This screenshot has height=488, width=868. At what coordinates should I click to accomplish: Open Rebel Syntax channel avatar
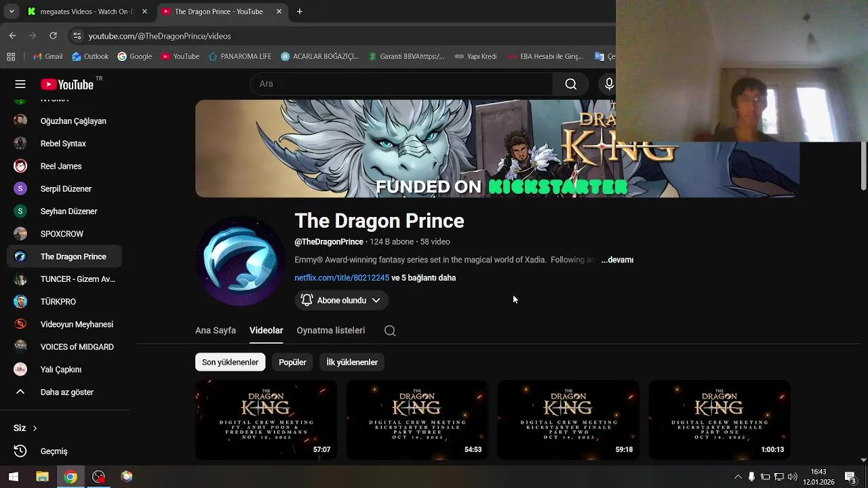point(20,144)
